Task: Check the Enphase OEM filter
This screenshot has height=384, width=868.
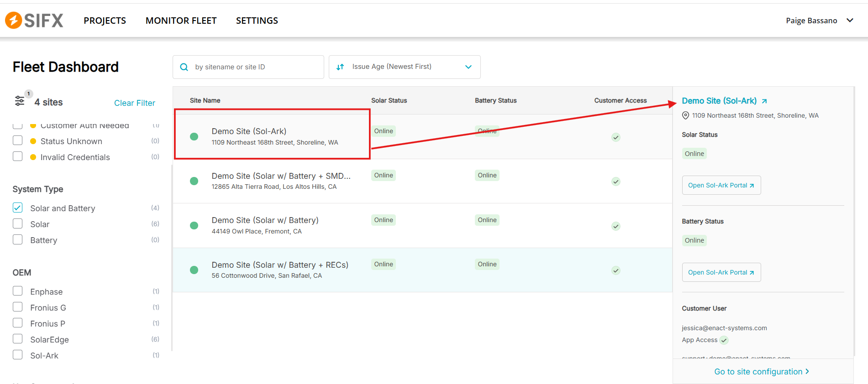Action: click(18, 291)
